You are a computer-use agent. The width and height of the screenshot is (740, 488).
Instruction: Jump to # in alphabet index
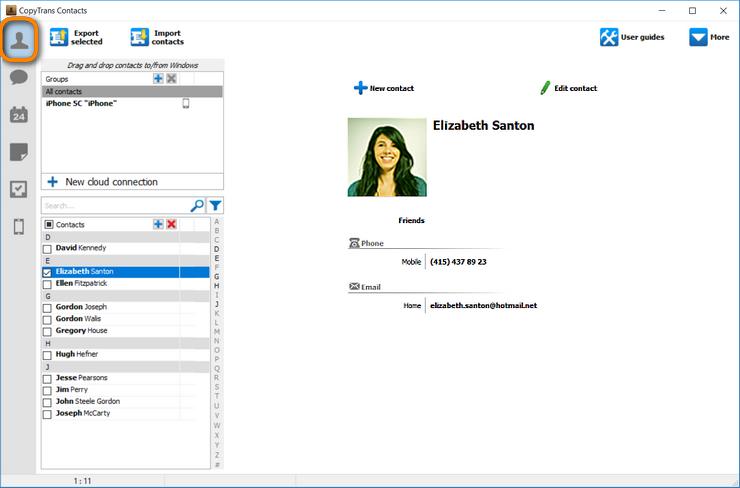217,465
